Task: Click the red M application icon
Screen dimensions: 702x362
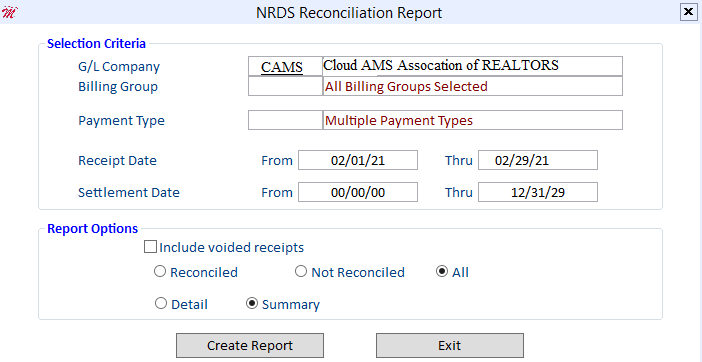Action: click(x=9, y=12)
